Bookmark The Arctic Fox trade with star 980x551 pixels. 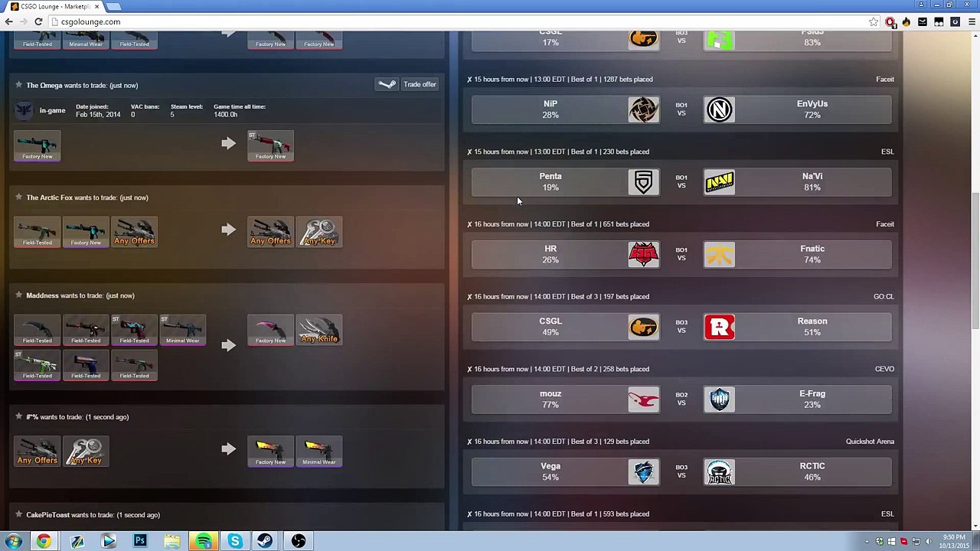click(x=18, y=197)
